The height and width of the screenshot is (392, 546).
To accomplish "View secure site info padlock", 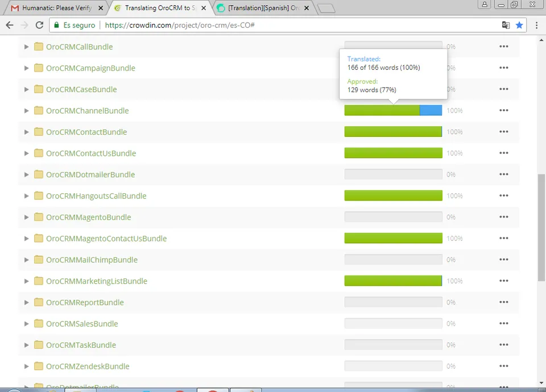I will pos(56,25).
